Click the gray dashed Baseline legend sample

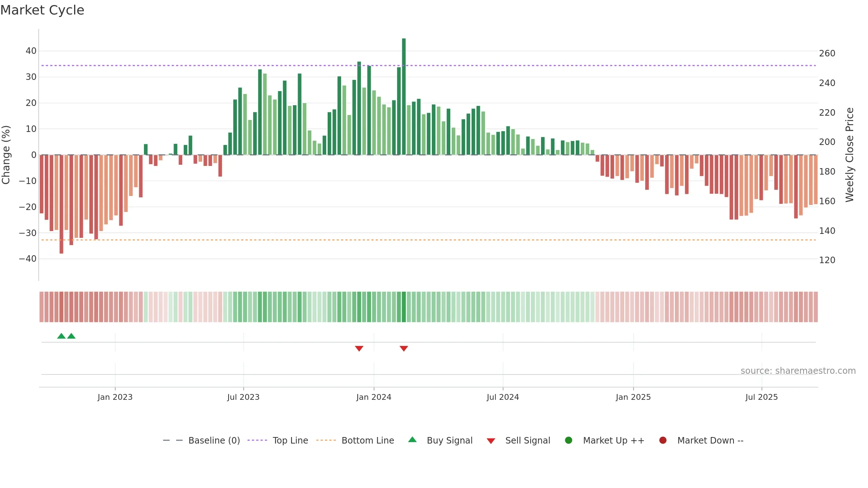click(173, 440)
